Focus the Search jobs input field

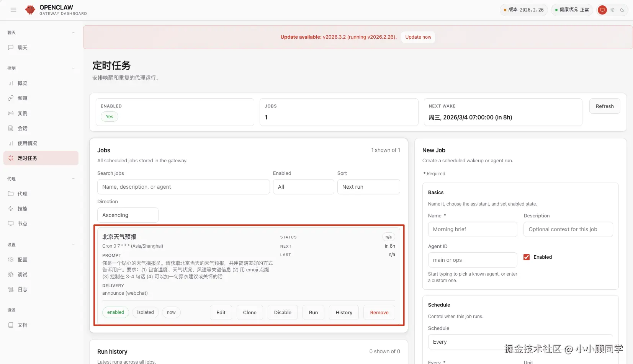click(183, 187)
